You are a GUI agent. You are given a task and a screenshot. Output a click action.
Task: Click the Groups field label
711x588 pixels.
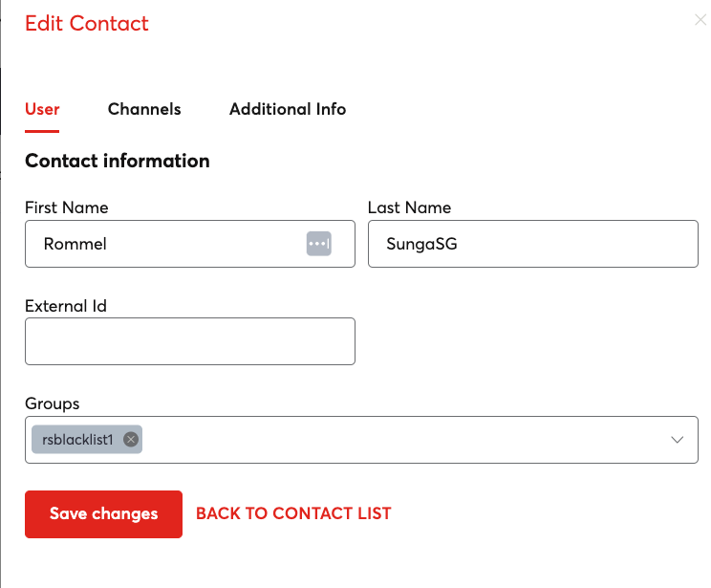pos(53,403)
